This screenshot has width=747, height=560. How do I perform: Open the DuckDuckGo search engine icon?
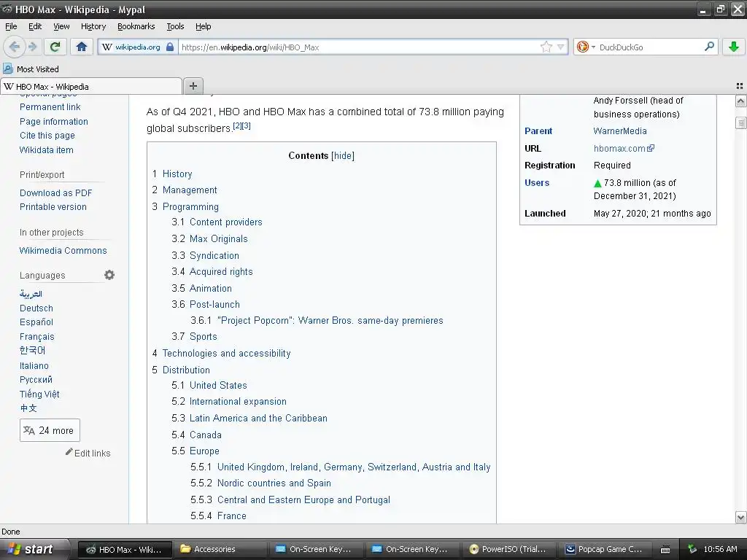pyautogui.click(x=582, y=47)
